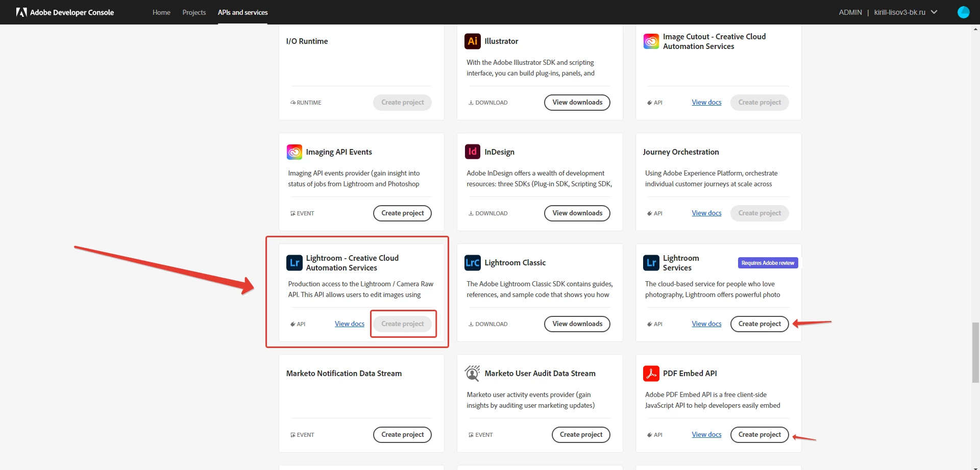Click the PDF Embed API title
Image resolution: width=980 pixels, height=470 pixels.
click(690, 374)
